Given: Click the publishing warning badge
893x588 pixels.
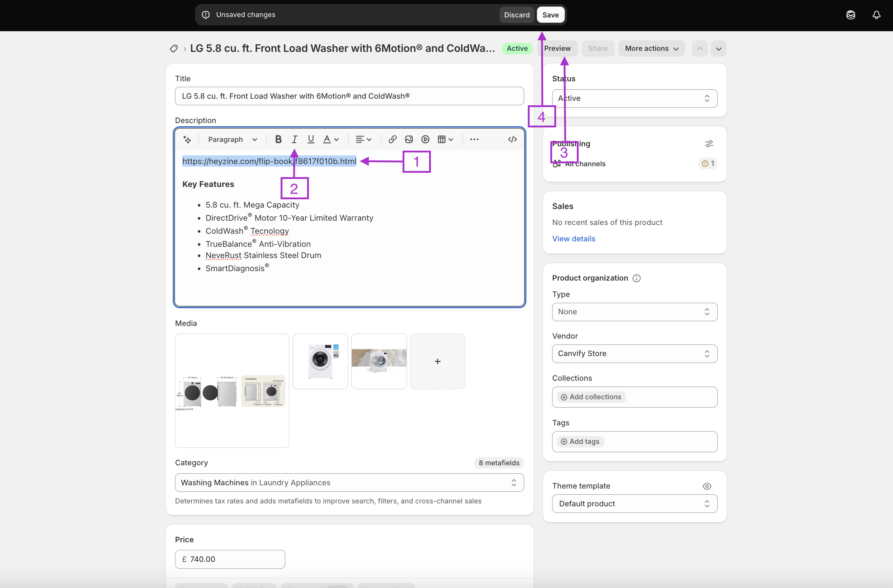Looking at the screenshot, I should click(x=708, y=163).
